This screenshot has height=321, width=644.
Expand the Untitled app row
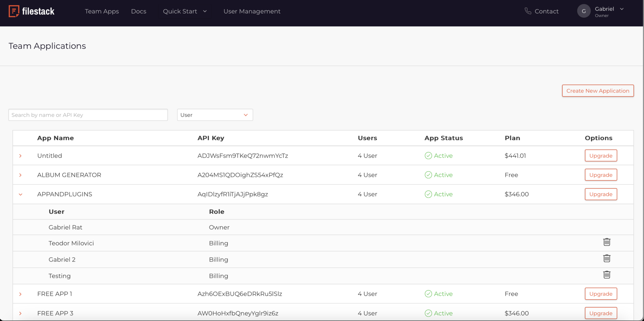(x=20, y=155)
